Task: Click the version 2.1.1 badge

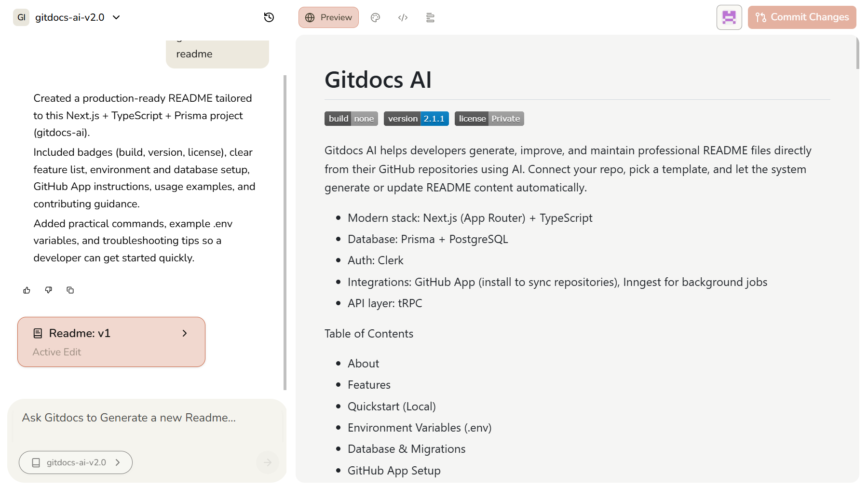Action: (416, 118)
